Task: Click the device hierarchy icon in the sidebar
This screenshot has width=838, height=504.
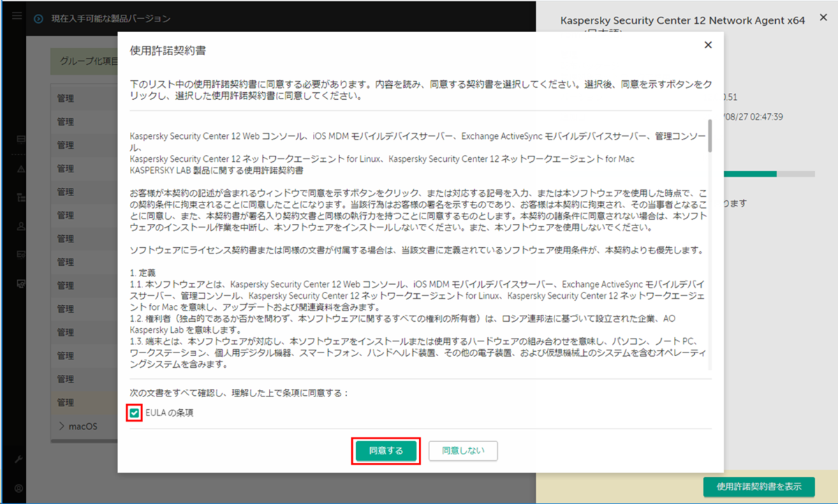Action: [x=21, y=197]
